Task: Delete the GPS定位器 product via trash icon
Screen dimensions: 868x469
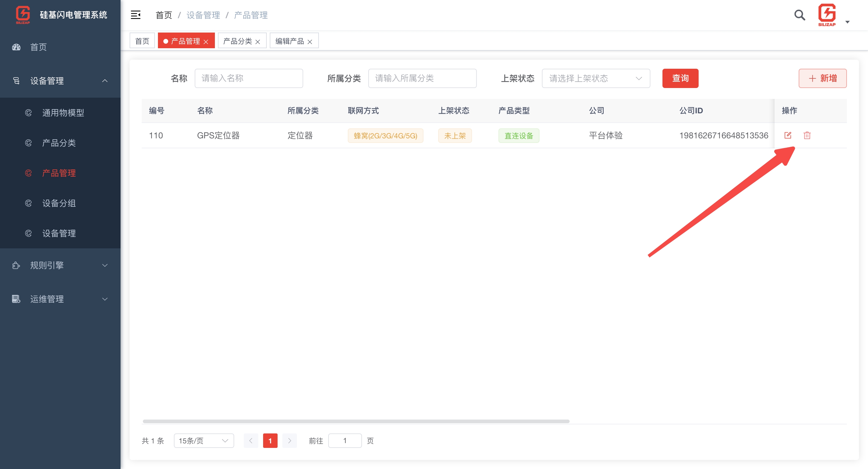Action: click(x=807, y=135)
